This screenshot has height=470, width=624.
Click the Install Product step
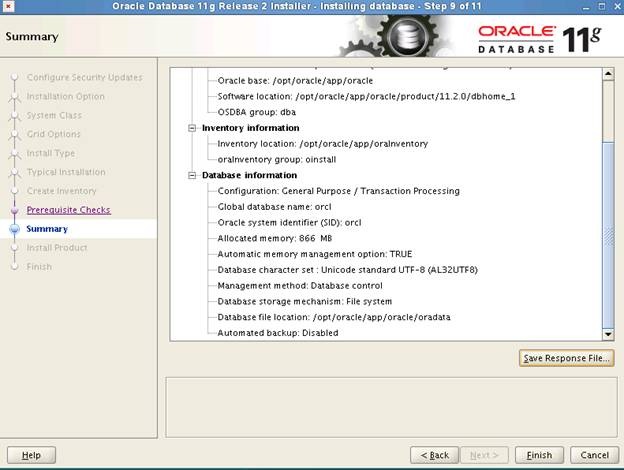[x=57, y=248]
